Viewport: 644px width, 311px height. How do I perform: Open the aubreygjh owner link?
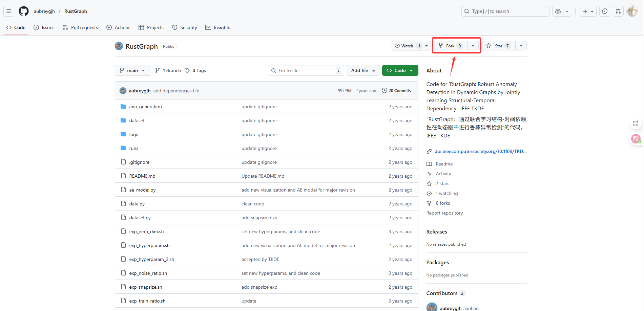[44, 11]
